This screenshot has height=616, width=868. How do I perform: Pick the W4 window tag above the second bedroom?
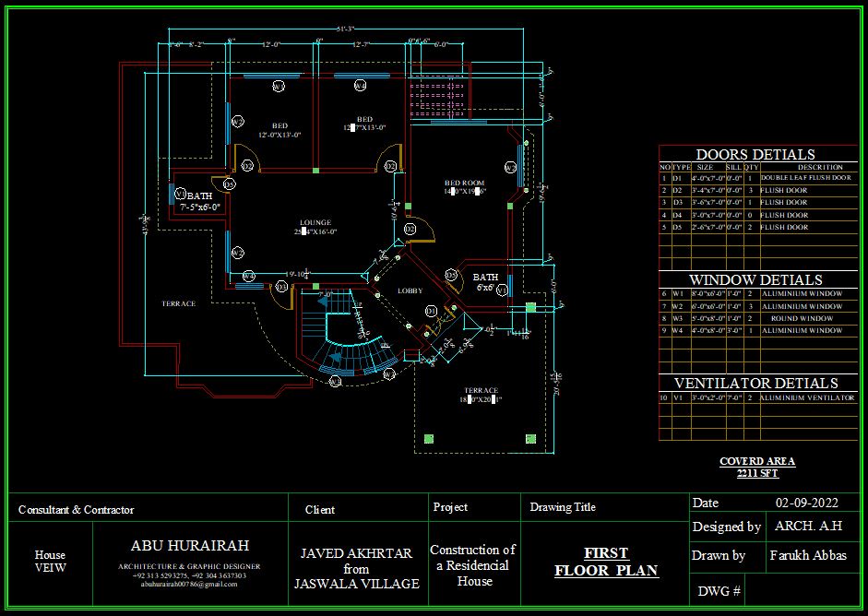pyautogui.click(x=360, y=86)
